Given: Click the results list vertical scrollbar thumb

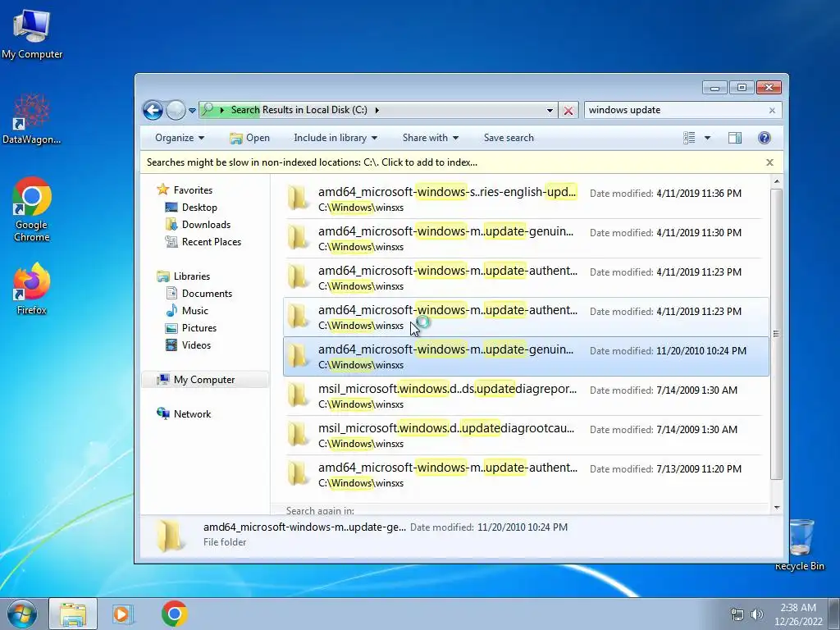Looking at the screenshot, I should [776, 335].
